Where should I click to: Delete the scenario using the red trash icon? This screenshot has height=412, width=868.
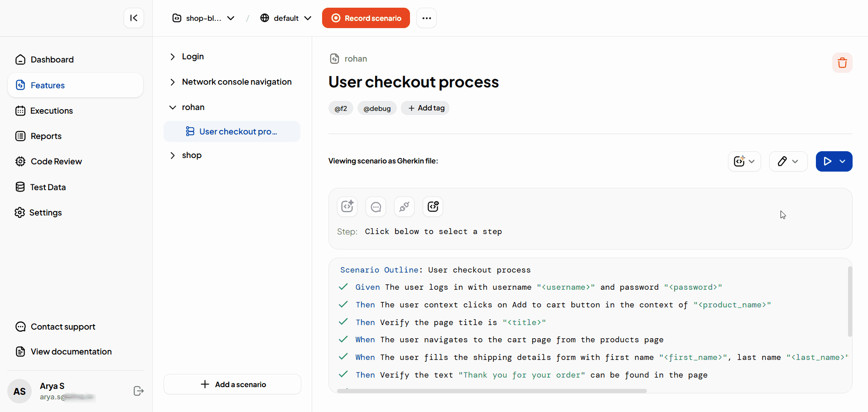(842, 62)
